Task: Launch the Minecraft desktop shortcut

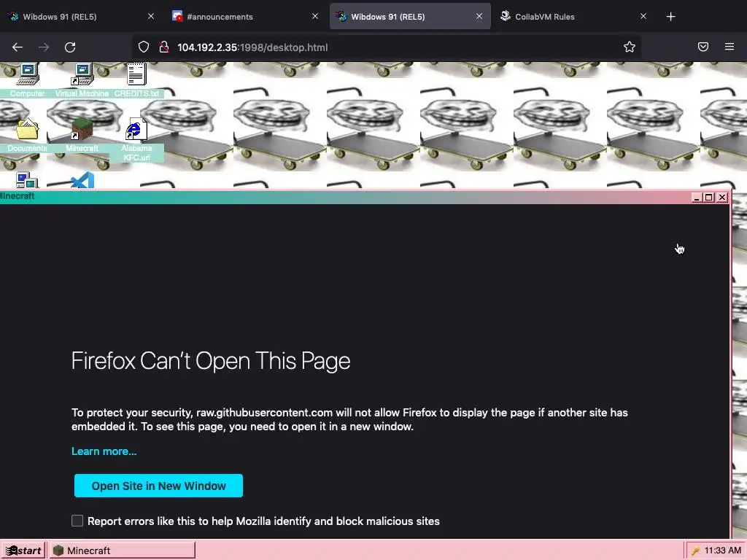Action: [x=82, y=135]
